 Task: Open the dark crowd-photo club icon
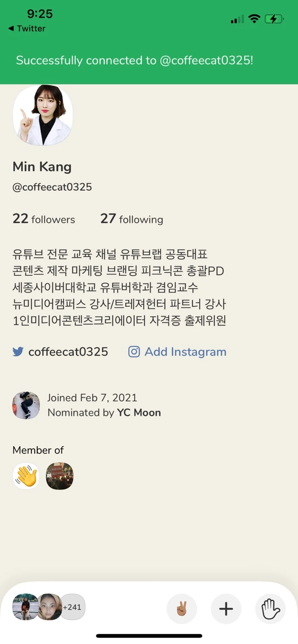click(60, 476)
